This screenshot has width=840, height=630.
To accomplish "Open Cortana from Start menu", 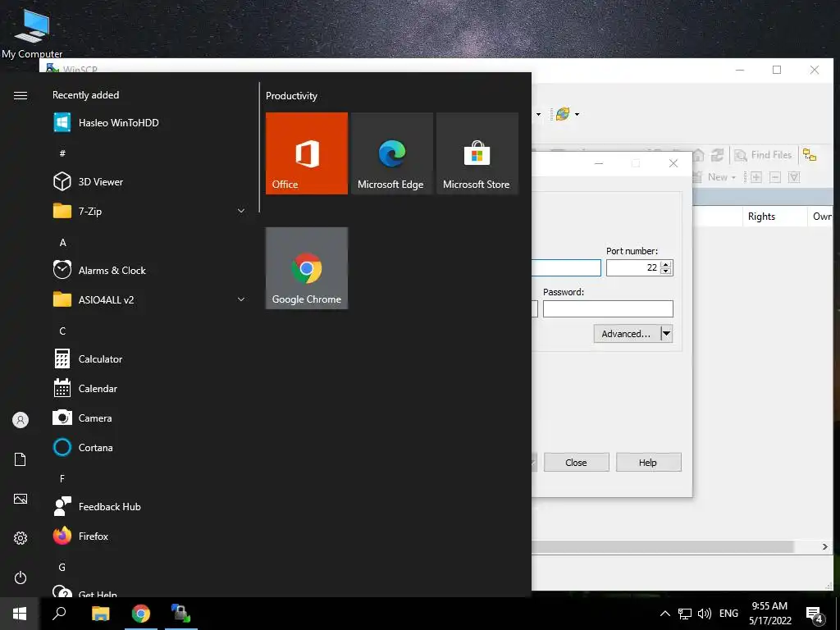I will point(150,447).
